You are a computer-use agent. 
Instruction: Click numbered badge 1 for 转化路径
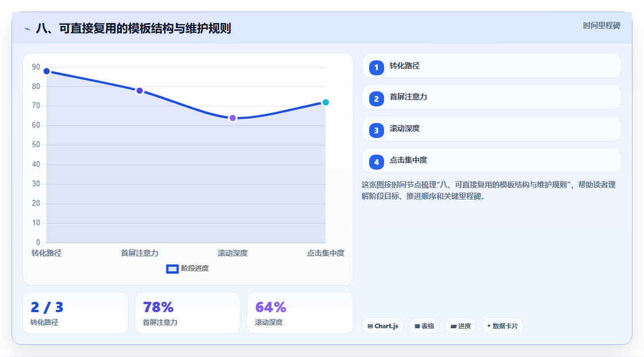[x=376, y=67]
